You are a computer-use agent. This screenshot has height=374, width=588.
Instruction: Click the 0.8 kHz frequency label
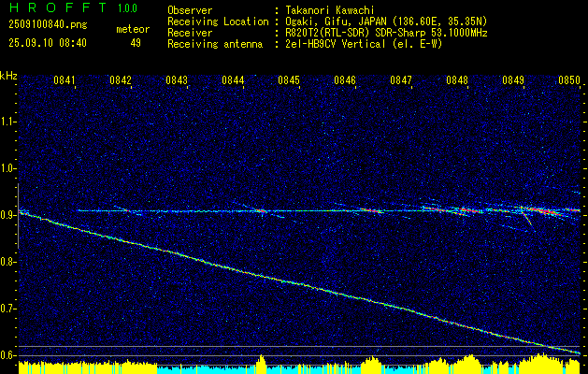point(7,262)
